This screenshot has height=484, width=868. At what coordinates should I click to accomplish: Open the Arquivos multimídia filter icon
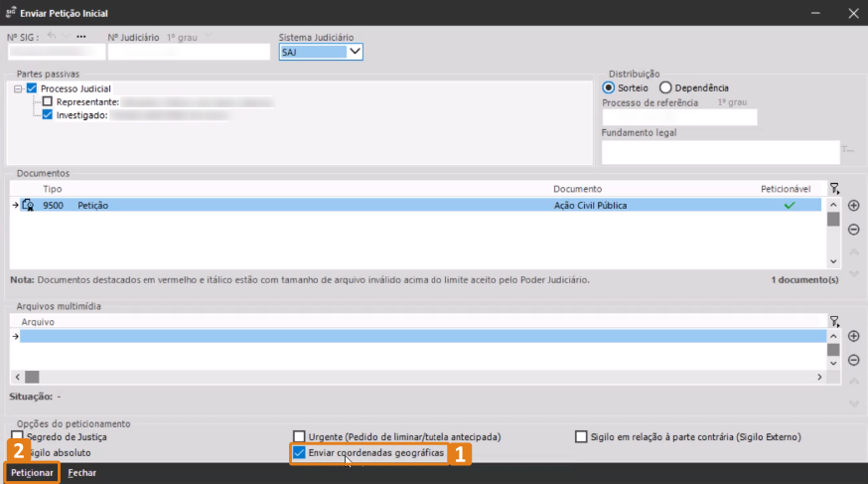pos(834,320)
